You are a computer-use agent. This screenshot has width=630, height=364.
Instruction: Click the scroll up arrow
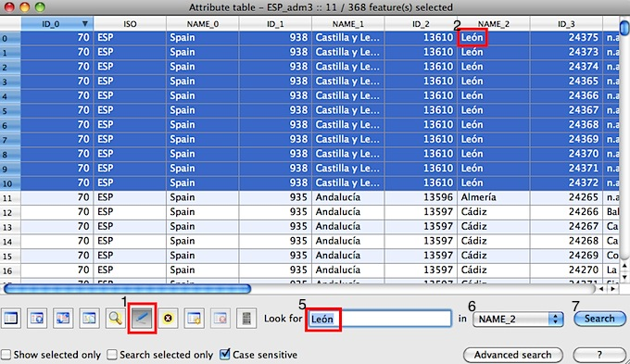[624, 266]
